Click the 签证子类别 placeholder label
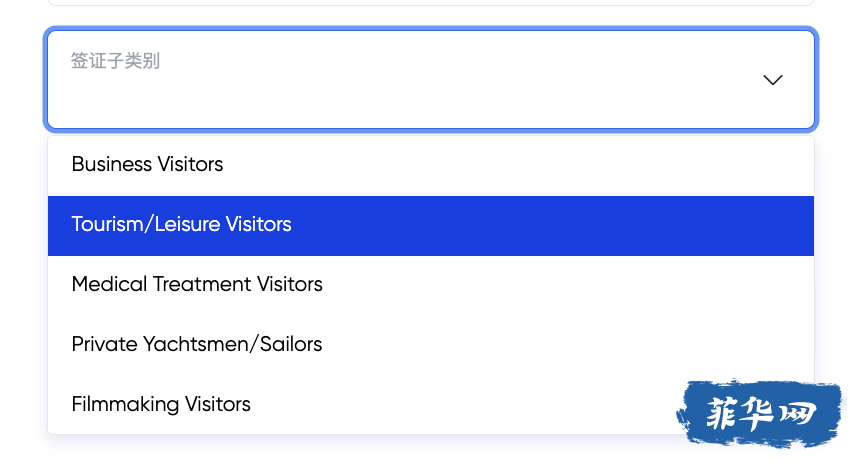Image resolution: width=852 pixels, height=460 pixels. [115, 61]
